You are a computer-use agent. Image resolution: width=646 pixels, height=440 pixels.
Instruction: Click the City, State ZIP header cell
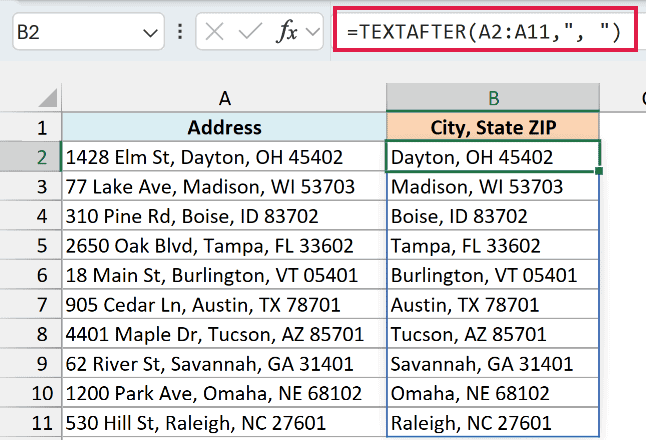pos(493,127)
